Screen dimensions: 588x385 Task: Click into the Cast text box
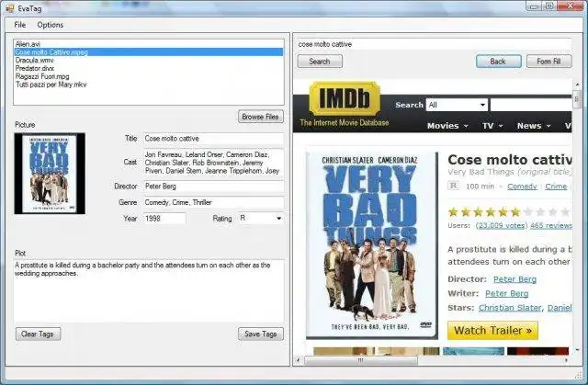coord(213,163)
